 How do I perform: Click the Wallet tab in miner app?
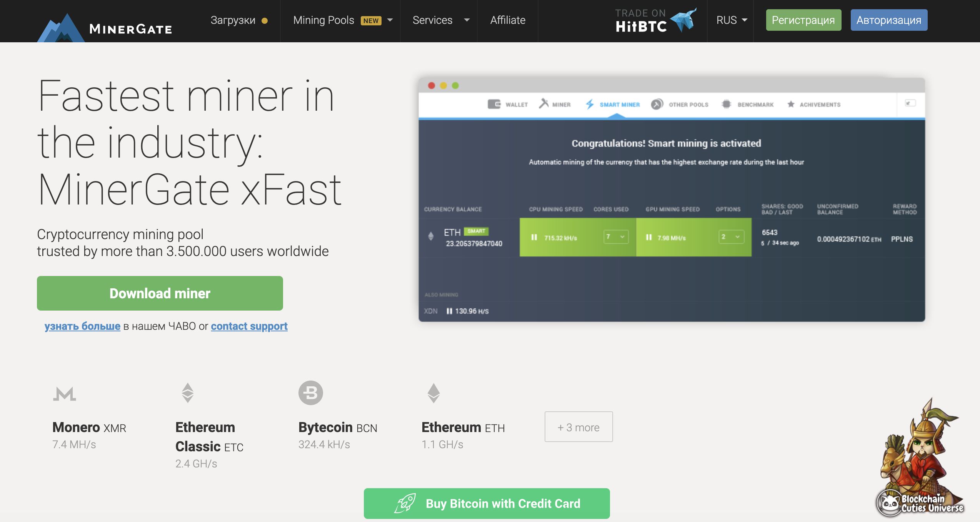tap(508, 104)
